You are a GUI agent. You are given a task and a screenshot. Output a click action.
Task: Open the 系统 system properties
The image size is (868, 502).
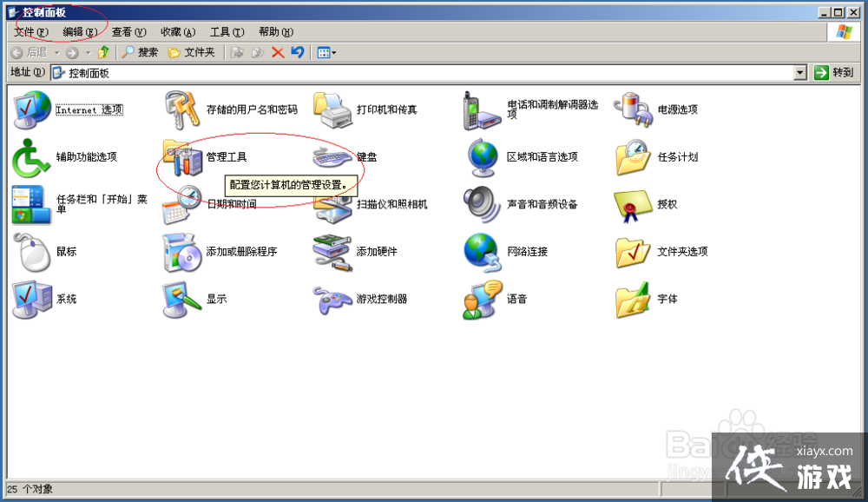click(69, 299)
